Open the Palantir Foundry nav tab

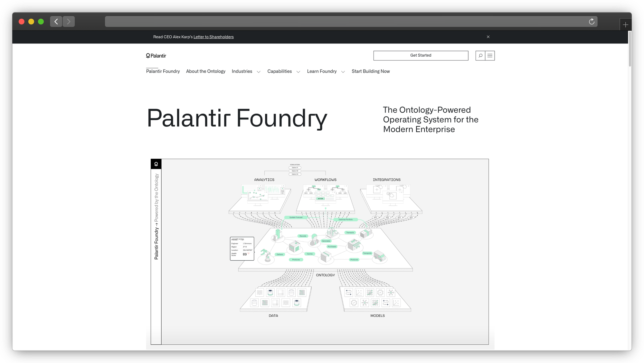point(163,71)
